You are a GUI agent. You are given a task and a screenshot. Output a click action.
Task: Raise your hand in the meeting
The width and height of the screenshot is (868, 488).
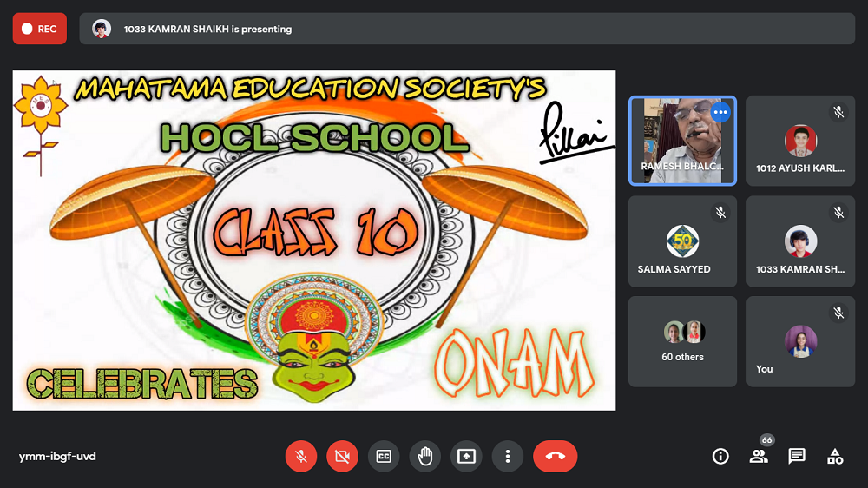tap(425, 456)
